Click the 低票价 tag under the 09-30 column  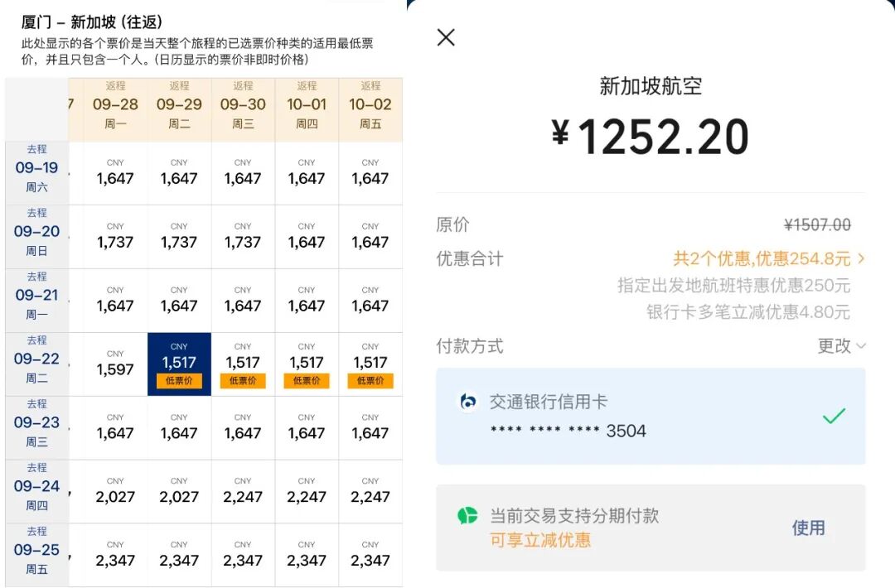243,381
